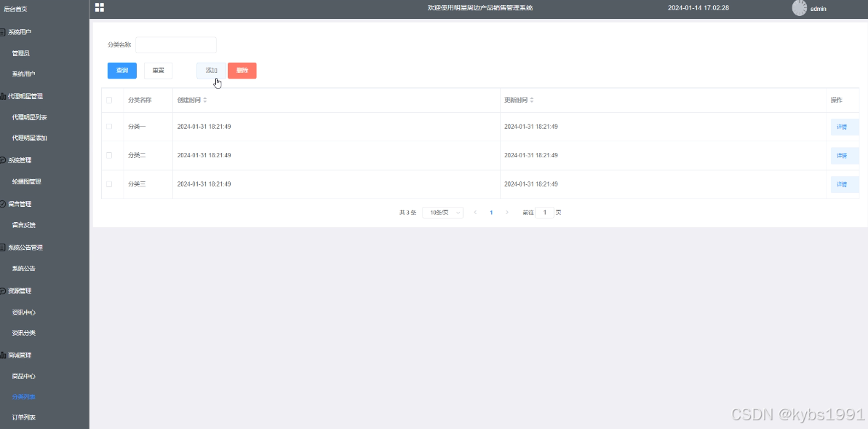Image resolution: width=868 pixels, height=429 pixels.
Task: Click the icon beside 代理明星管理
Action: (x=3, y=96)
